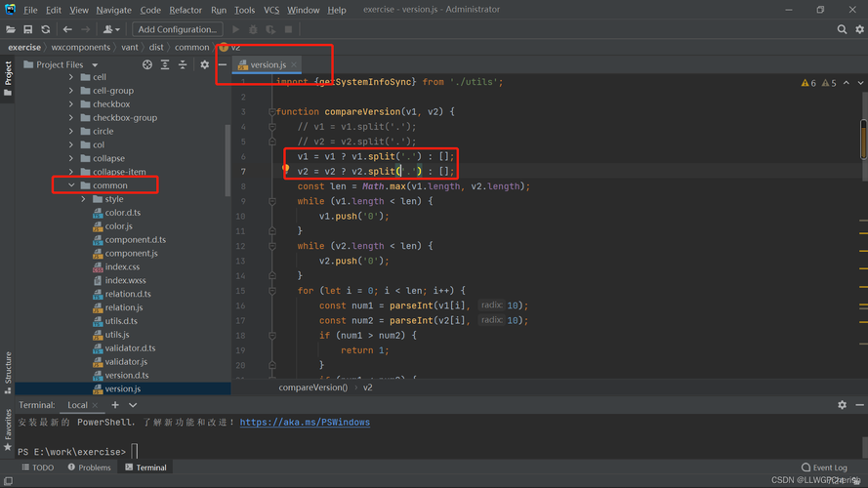Open Search Everywhere magnifier icon
Image resolution: width=868 pixels, height=488 pixels.
(x=842, y=29)
